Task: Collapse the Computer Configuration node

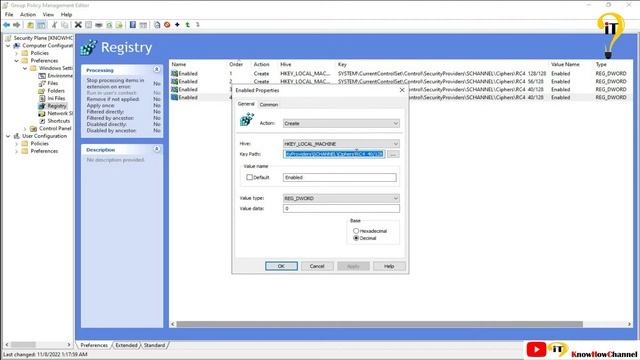Action: coord(8,46)
